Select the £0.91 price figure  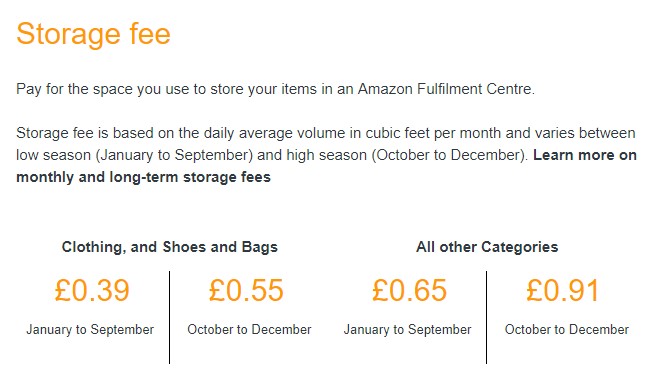tap(563, 290)
